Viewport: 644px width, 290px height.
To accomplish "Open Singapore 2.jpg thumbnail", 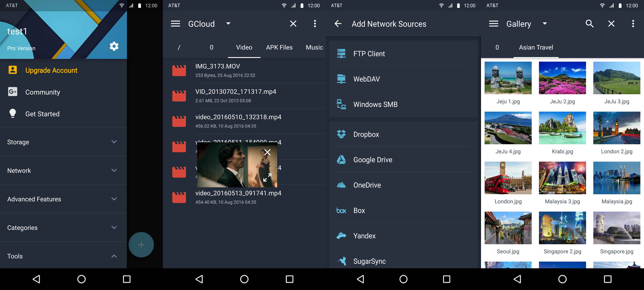I will [x=562, y=228].
